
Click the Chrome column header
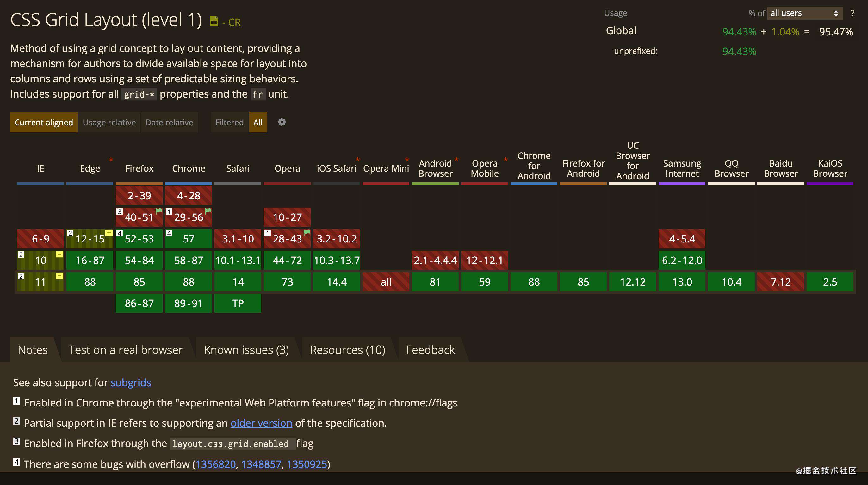[x=188, y=168]
